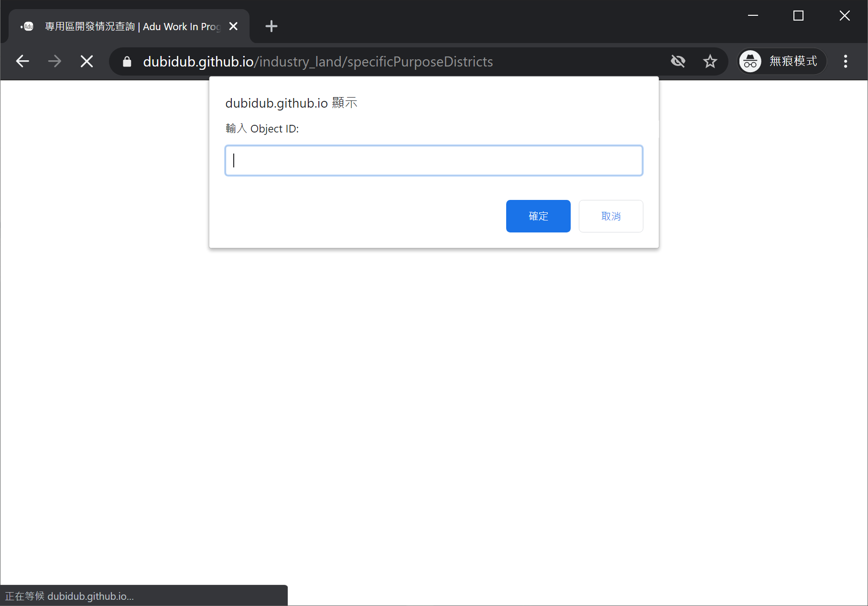This screenshot has width=868, height=606.
Task: Dismiss the dialog with 取消
Action: 611,216
